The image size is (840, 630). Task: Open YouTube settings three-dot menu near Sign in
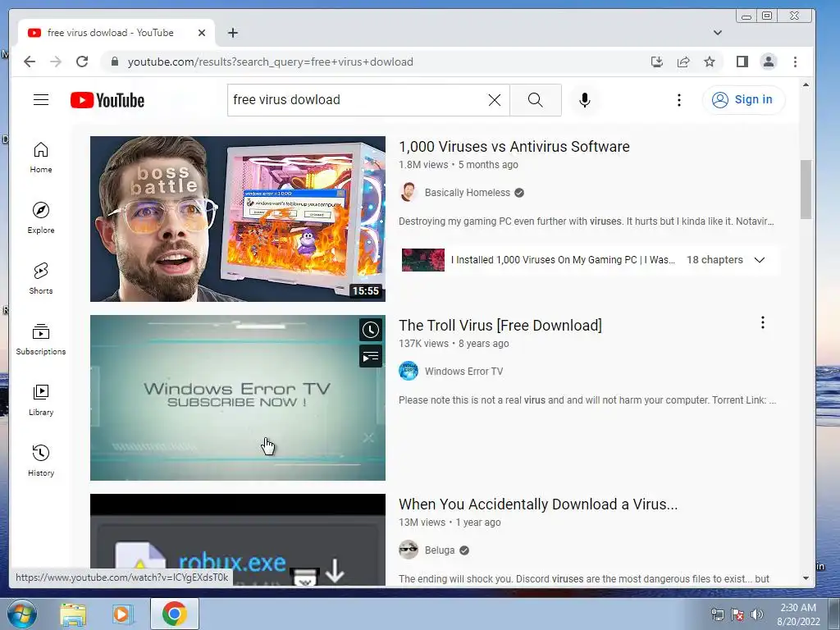click(678, 100)
